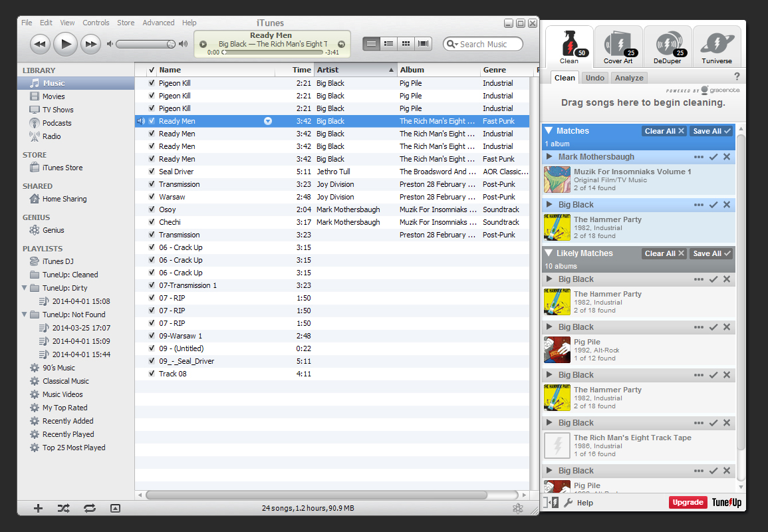Expand the Mark Mothersbaugh match entry
The width and height of the screenshot is (768, 532).
click(549, 157)
